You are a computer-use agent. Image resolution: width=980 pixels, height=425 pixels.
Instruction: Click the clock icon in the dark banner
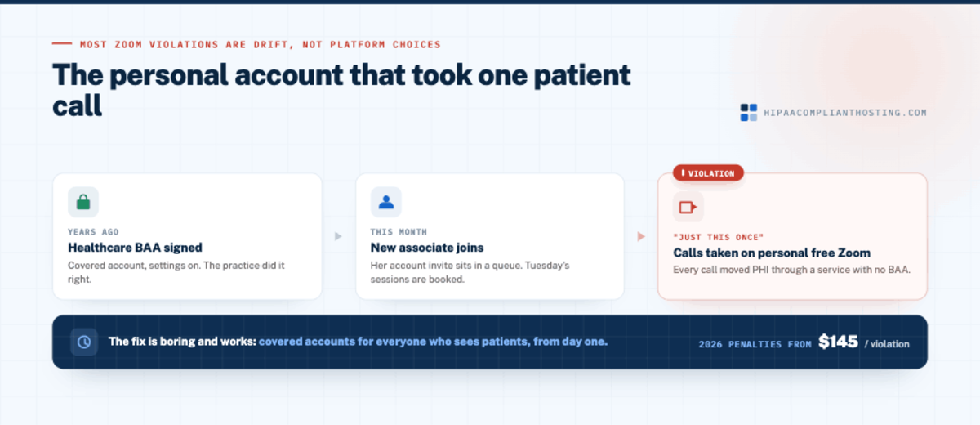coord(84,342)
